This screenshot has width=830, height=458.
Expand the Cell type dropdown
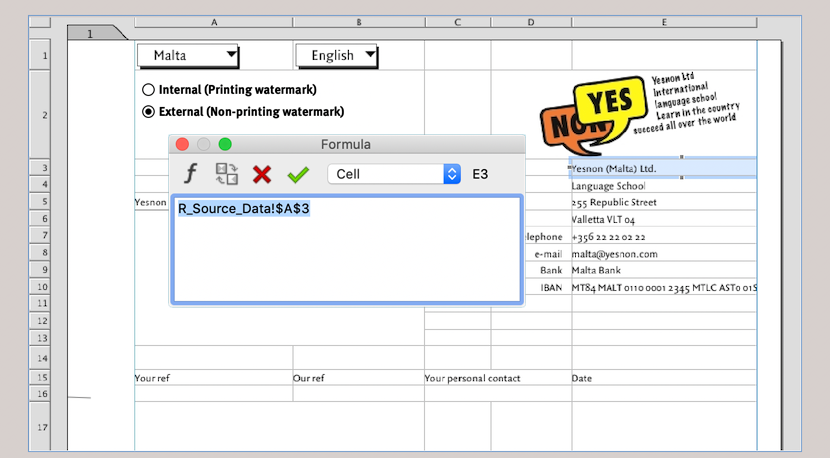[x=394, y=174]
